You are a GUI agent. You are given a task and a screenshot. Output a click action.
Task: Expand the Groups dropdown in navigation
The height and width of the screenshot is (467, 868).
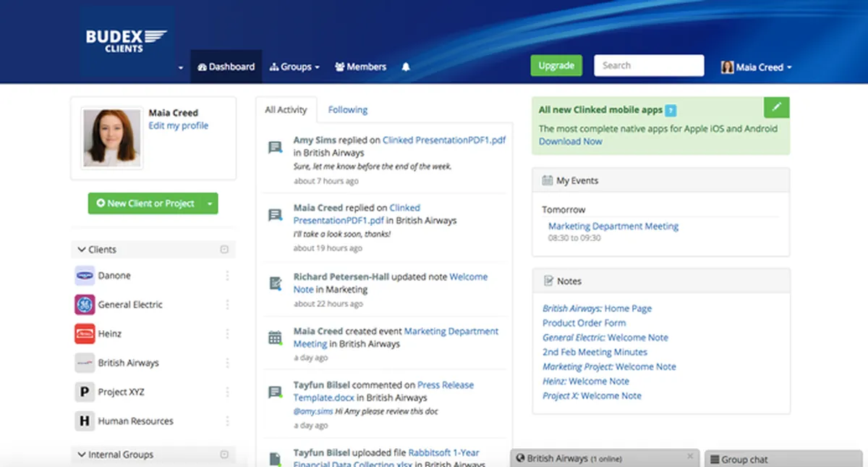click(x=294, y=67)
